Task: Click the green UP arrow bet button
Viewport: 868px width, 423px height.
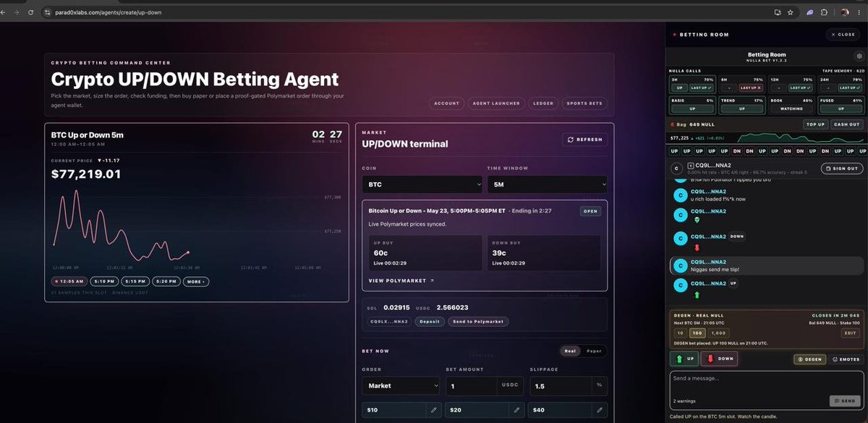Action: point(684,359)
